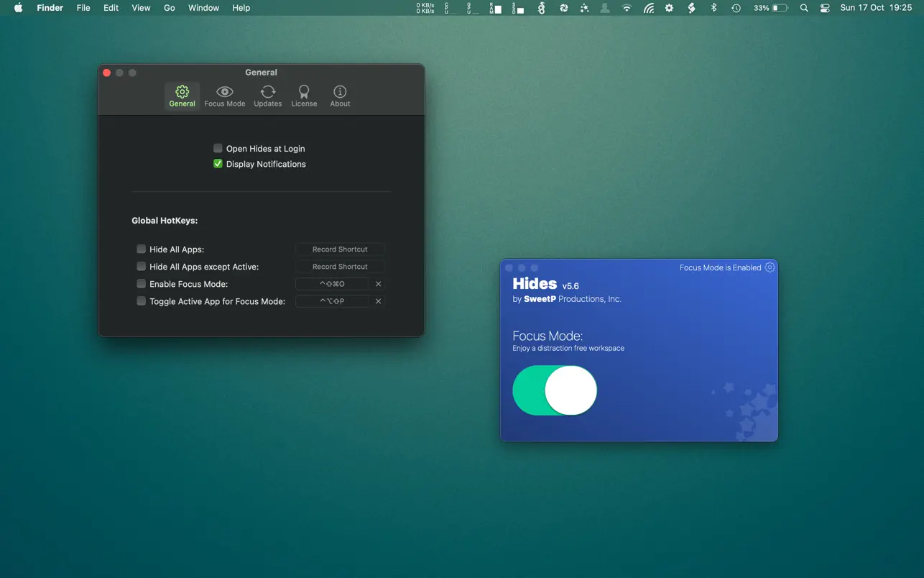The width and height of the screenshot is (924, 578).
Task: Open the Go menu
Action: [170, 8]
